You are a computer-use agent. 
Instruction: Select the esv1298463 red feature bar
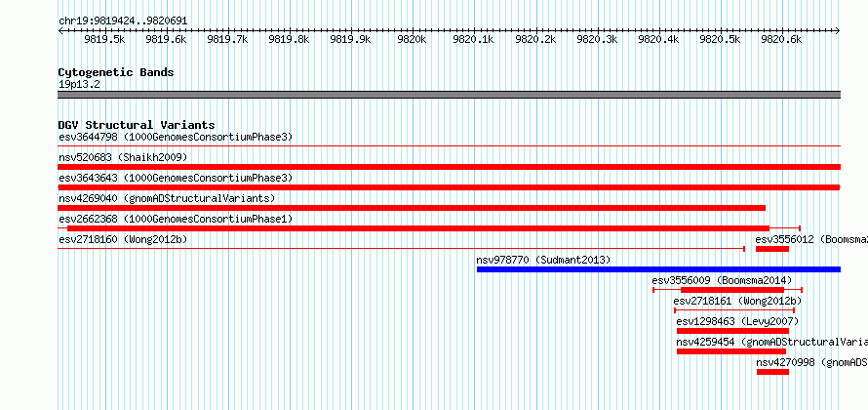click(x=733, y=331)
